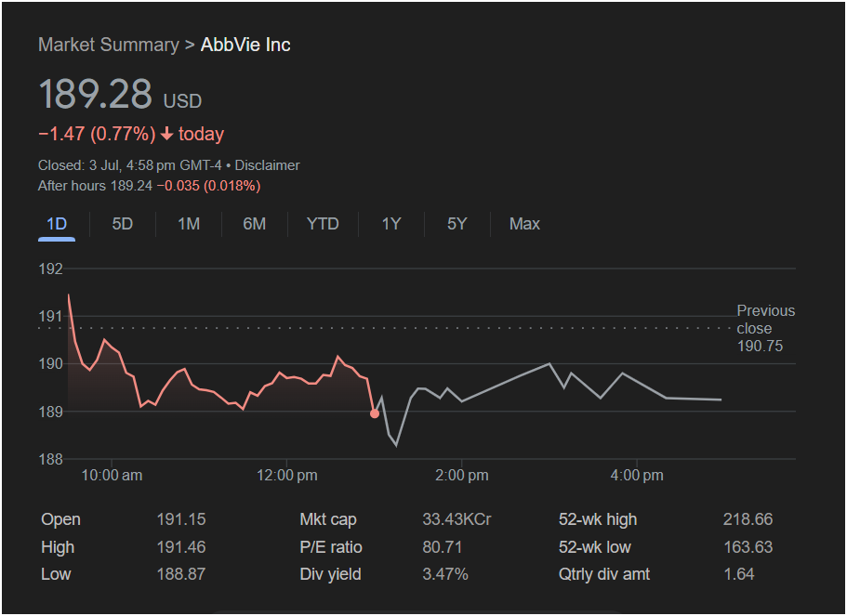Click the P/E ratio value 80.71
The height and width of the screenshot is (616, 847).
(x=442, y=547)
